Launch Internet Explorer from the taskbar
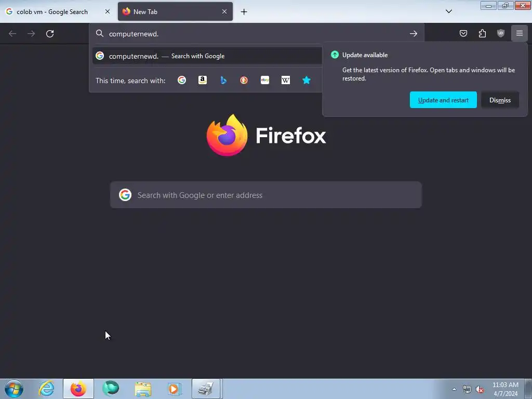 point(46,389)
